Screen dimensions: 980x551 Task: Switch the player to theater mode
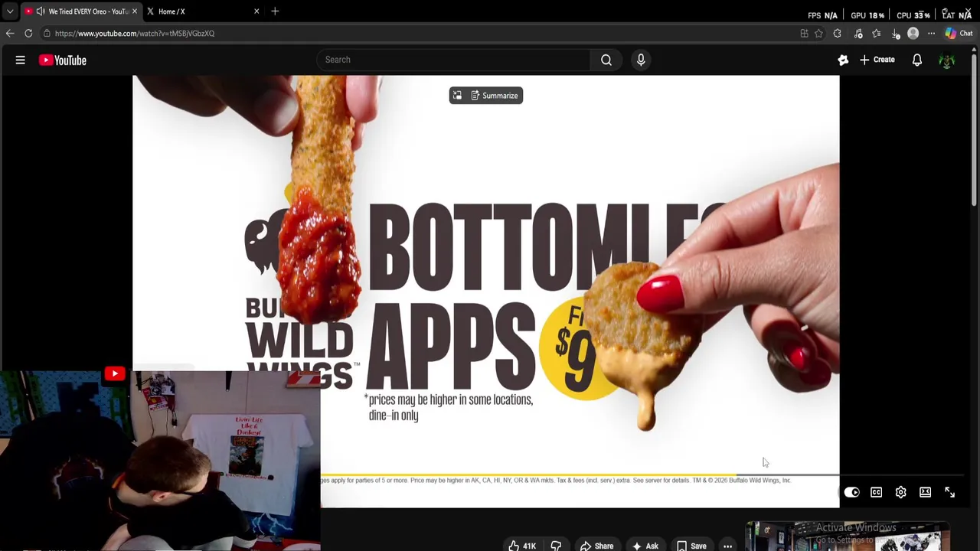[926, 492]
